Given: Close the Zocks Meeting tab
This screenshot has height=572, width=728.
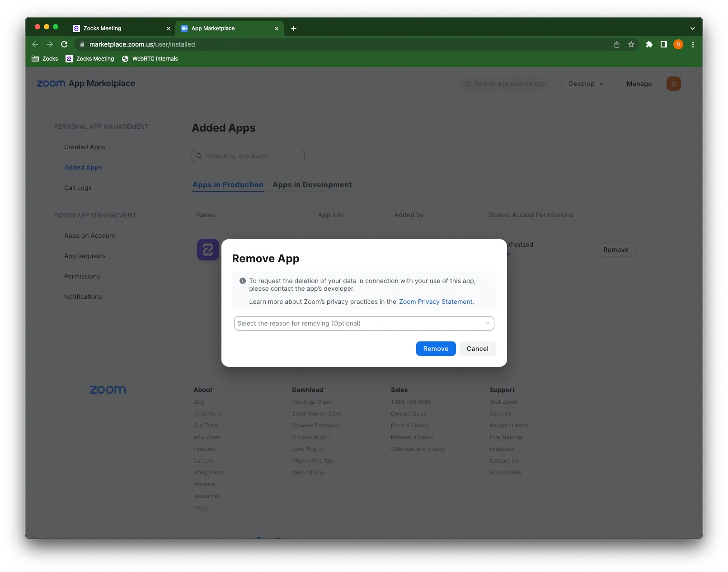Looking at the screenshot, I should pyautogui.click(x=169, y=28).
